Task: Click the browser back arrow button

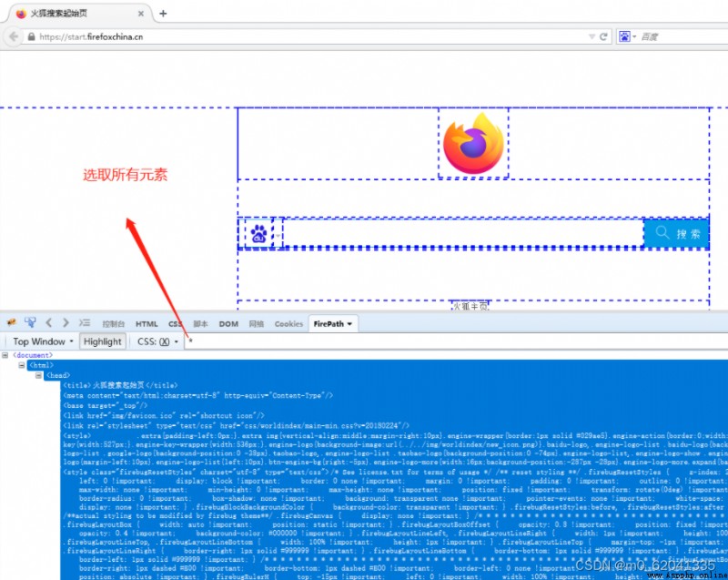Action: coord(14,36)
